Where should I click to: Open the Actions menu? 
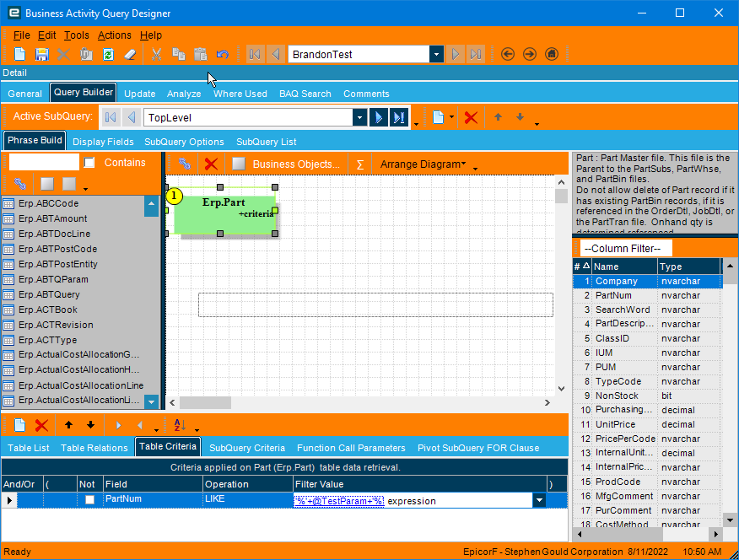coord(115,35)
